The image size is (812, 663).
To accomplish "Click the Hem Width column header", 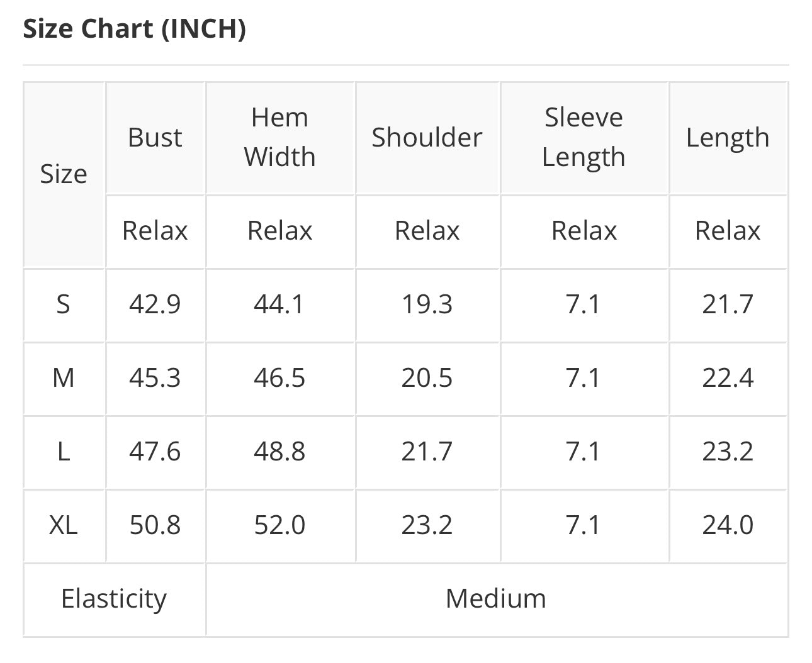I will (279, 137).
